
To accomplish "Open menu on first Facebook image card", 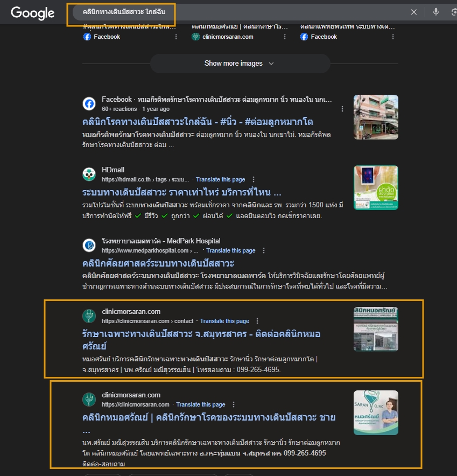I will (x=176, y=37).
